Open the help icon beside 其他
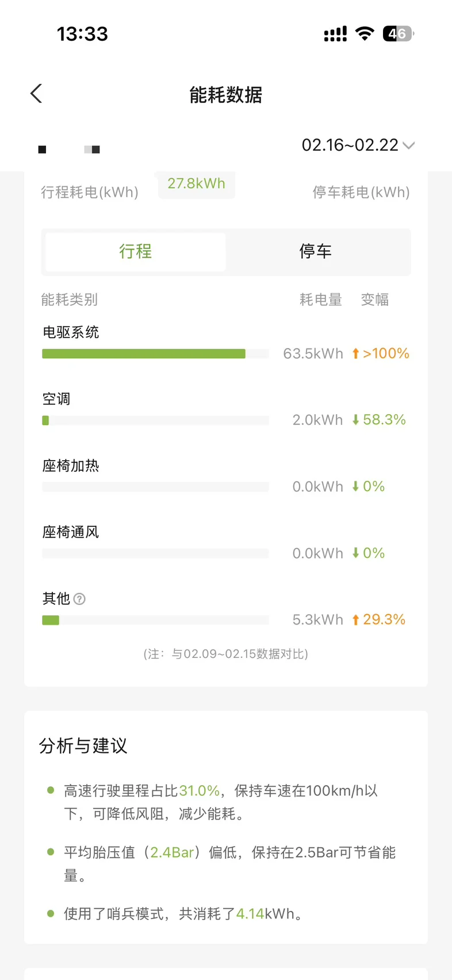Screen dimensions: 452x980 [80, 599]
